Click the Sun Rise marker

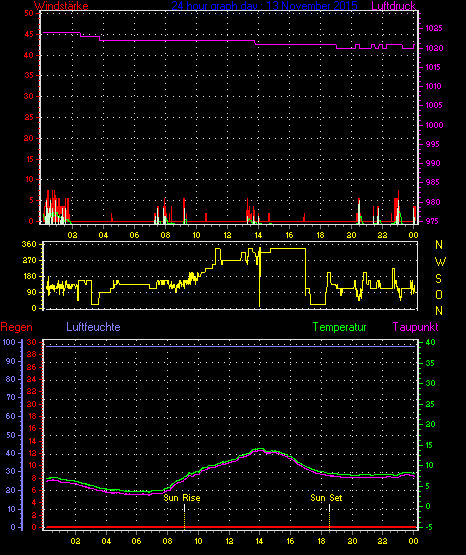182,498
